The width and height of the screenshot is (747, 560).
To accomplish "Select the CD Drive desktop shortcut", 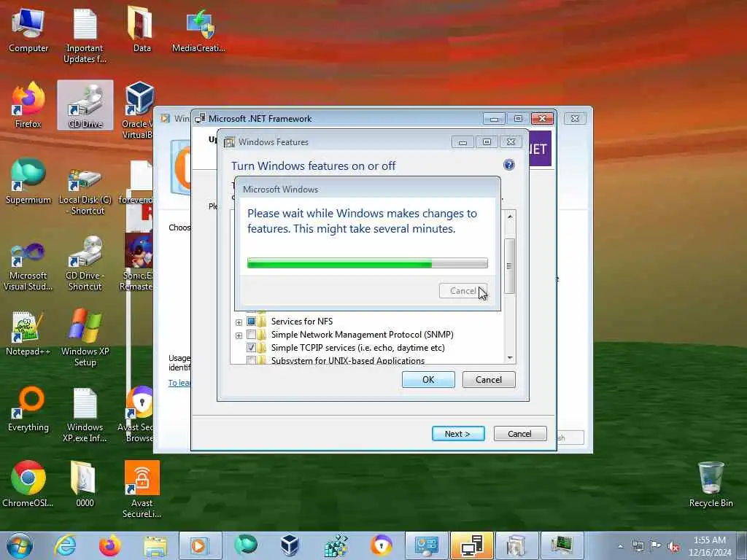I will [x=85, y=106].
